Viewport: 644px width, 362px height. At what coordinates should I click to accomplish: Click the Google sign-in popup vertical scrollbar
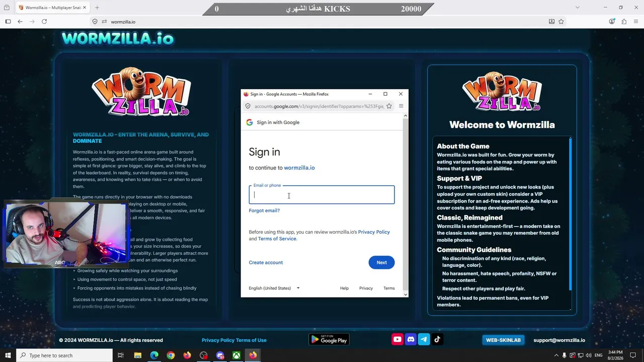coord(406,205)
